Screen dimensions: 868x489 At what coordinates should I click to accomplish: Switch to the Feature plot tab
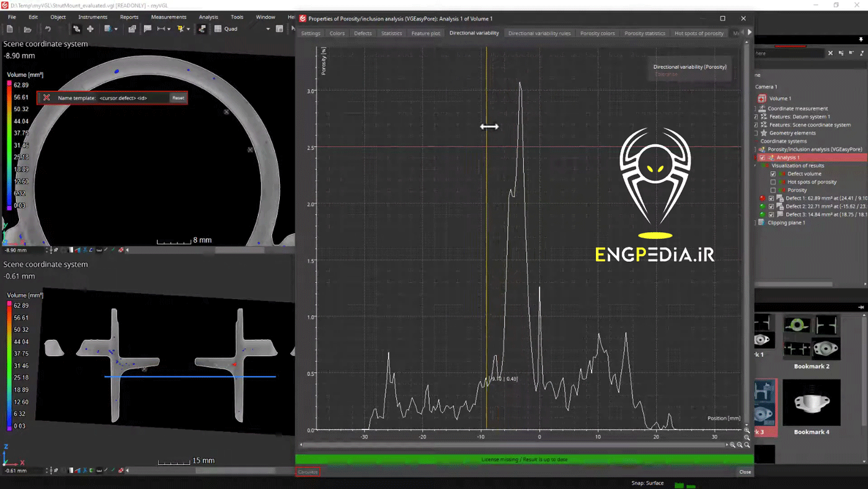point(426,33)
